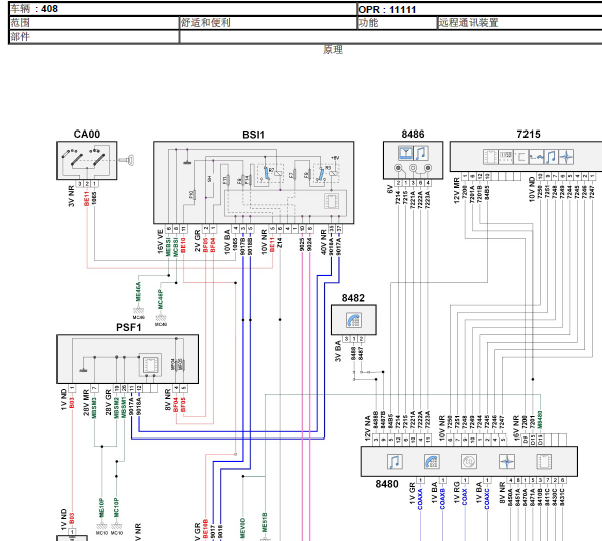Click the wire label Z14

click(x=280, y=243)
